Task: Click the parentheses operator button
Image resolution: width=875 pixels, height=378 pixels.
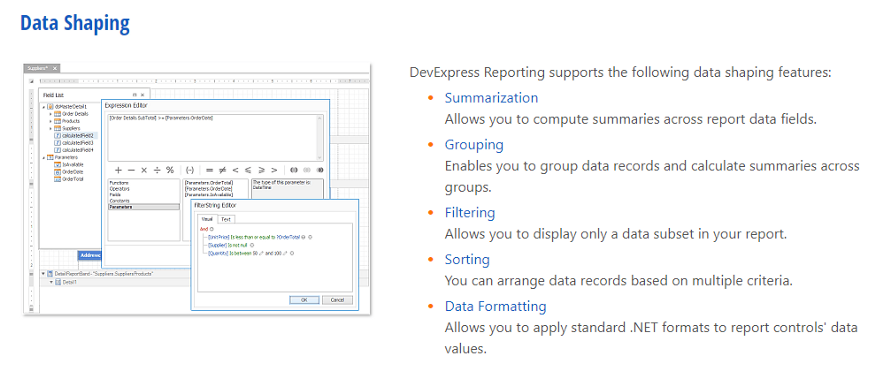Action: click(x=190, y=170)
